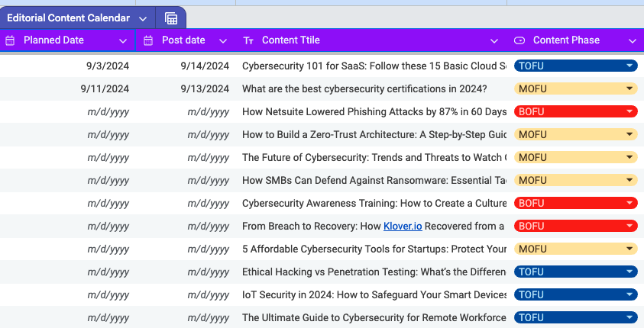Expand the Post date column options
This screenshot has width=644, height=328.
223,40
